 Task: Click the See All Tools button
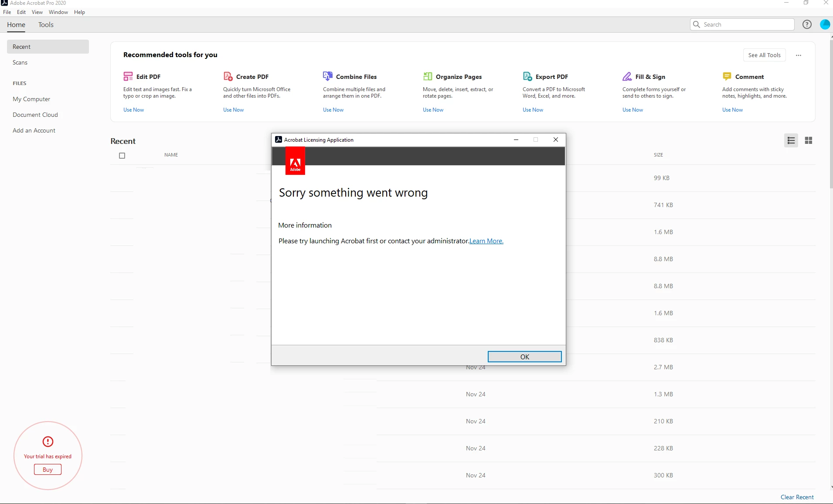coord(765,55)
